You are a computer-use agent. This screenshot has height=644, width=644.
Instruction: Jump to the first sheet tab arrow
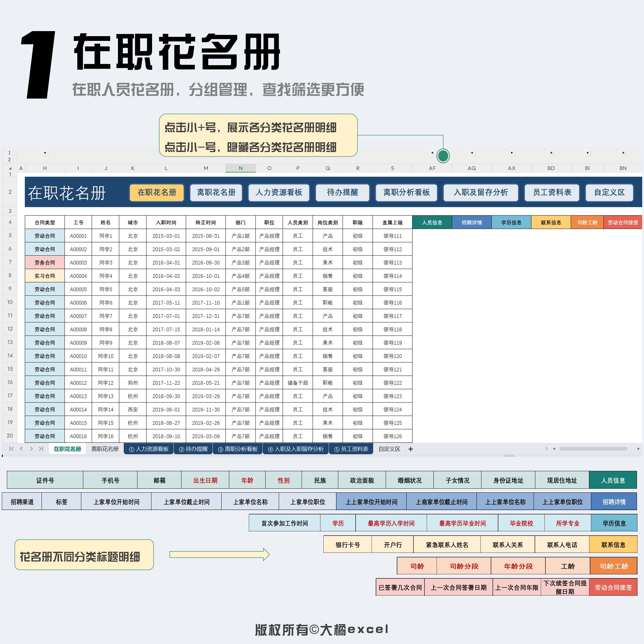[11, 449]
